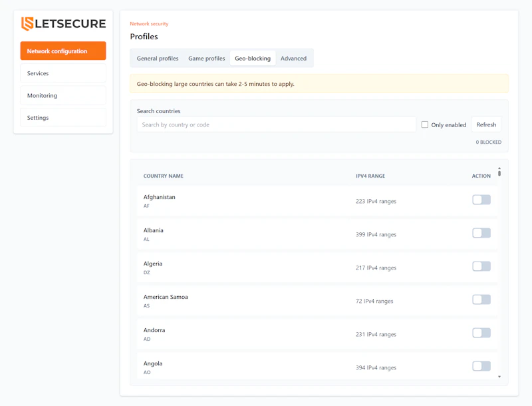This screenshot has width=532, height=406.
Task: Open the Advanced tab
Action: (293, 59)
